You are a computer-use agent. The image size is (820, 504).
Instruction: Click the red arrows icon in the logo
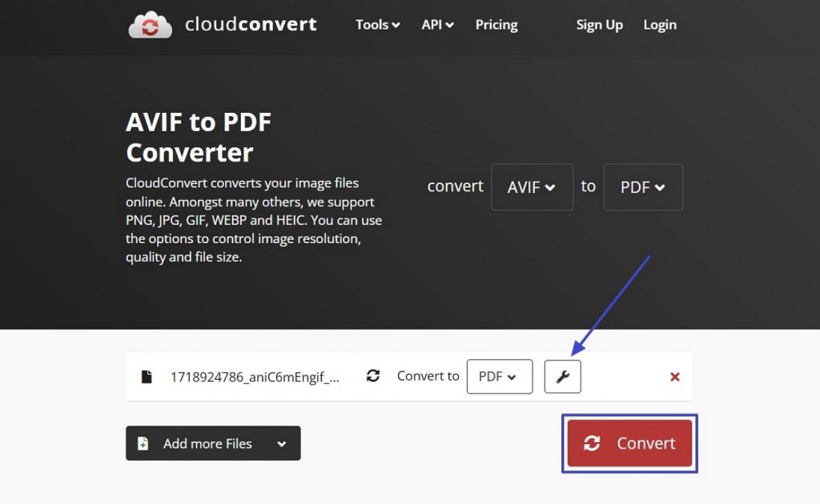tap(150, 25)
